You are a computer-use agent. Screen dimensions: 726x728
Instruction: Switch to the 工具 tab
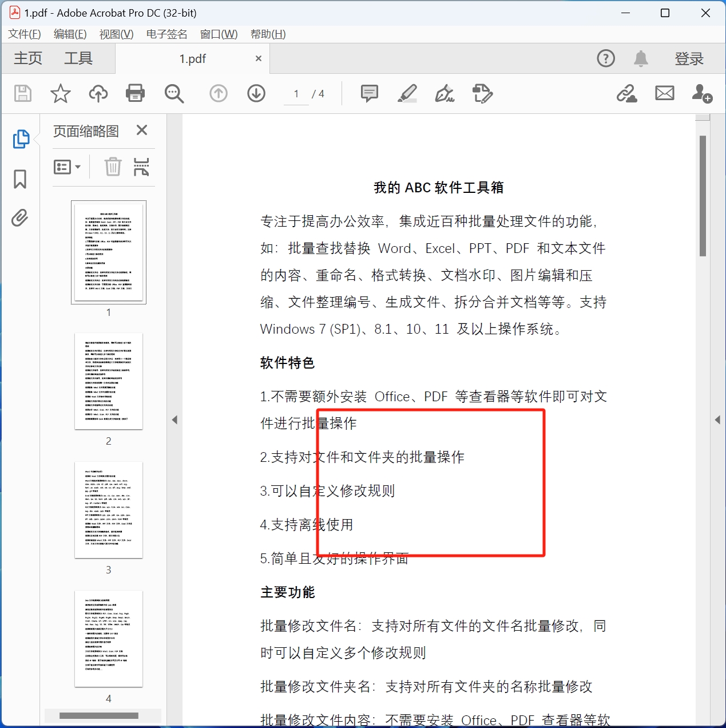point(78,58)
